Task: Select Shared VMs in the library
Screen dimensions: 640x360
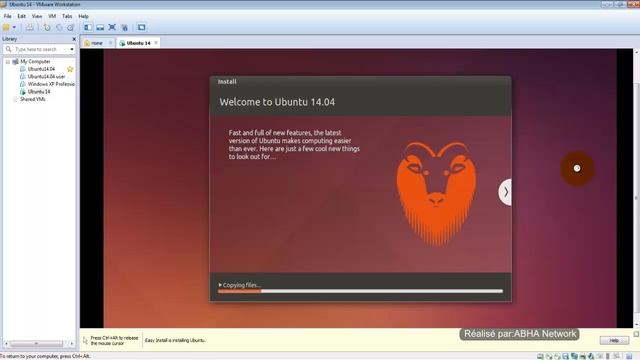Action: tap(33, 99)
